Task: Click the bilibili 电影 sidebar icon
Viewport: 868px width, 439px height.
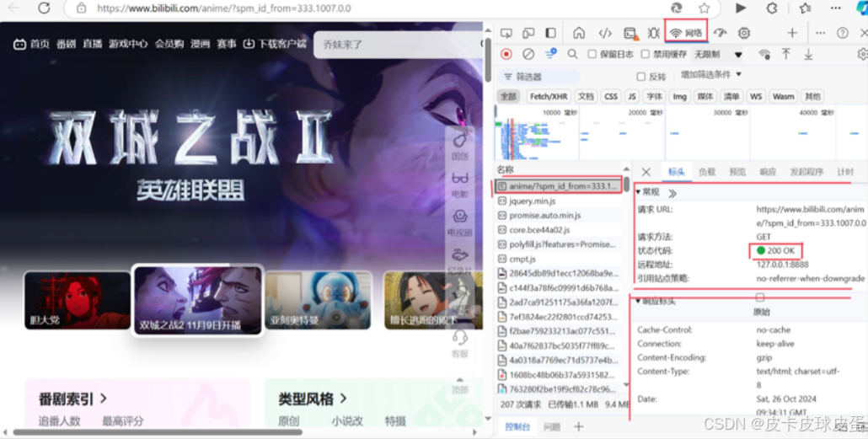Action: [x=460, y=185]
